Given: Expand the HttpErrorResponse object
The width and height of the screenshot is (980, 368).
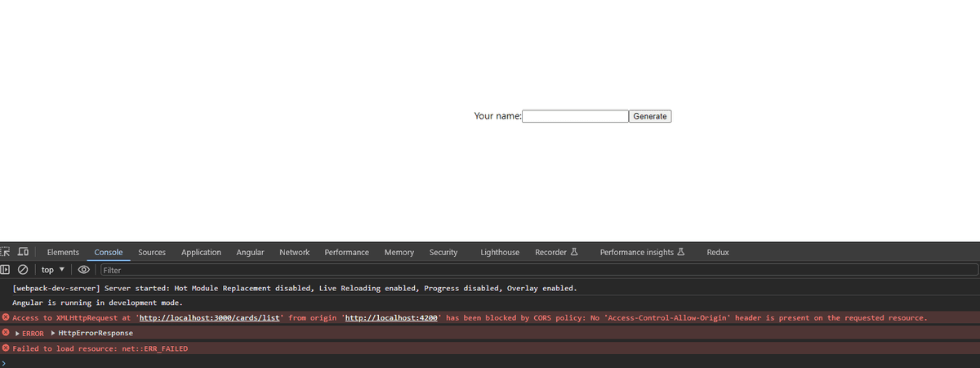Looking at the screenshot, I should [53, 333].
